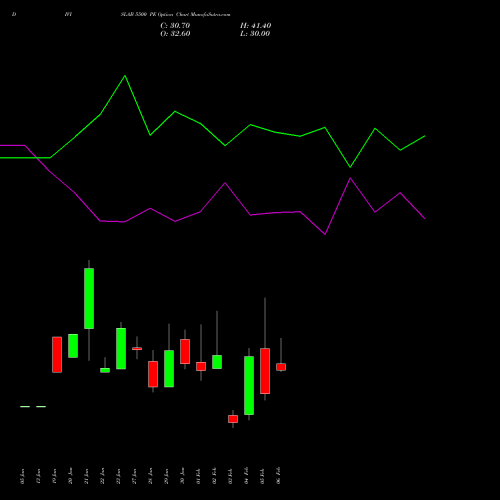Select the 21 Jan date label
The width and height of the screenshot is (500, 500).
[x=86, y=476]
